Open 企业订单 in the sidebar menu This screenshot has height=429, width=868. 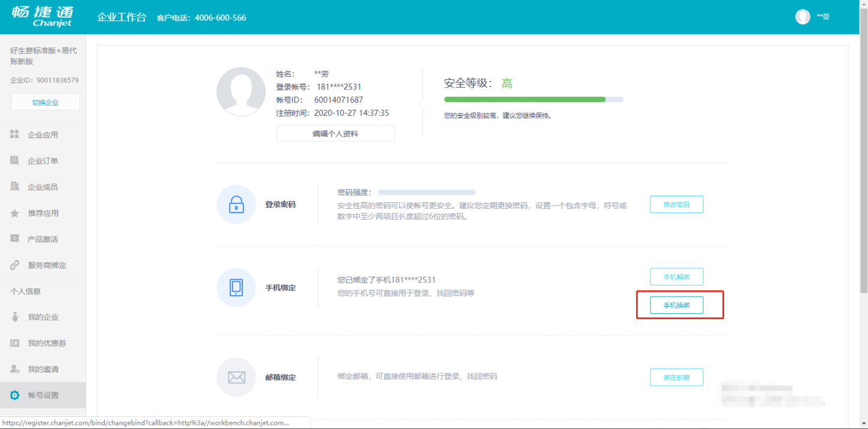43,161
